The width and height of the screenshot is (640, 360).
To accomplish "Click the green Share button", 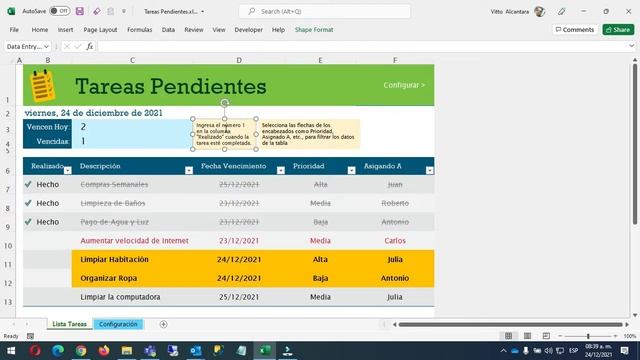I will (618, 30).
